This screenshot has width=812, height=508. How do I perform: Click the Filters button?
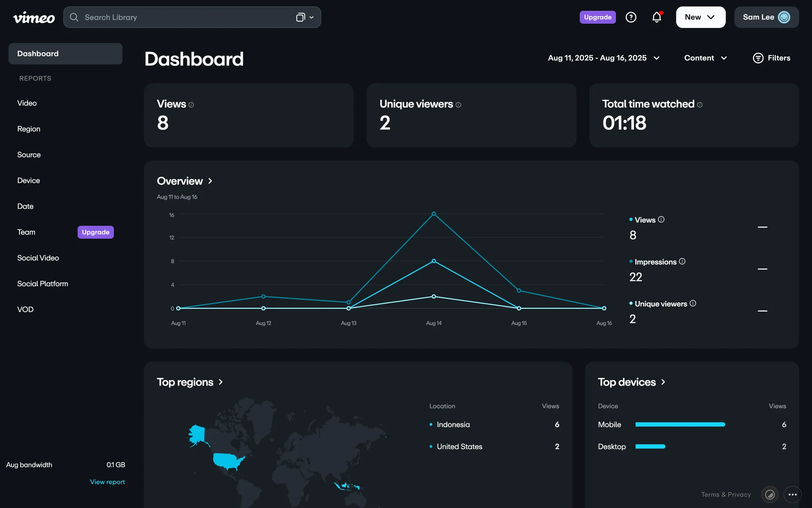tap(771, 58)
